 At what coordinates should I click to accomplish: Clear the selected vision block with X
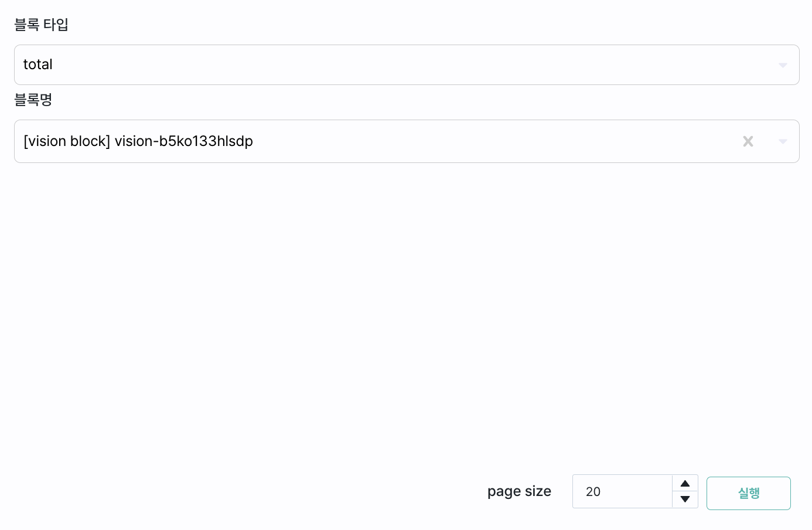point(748,141)
